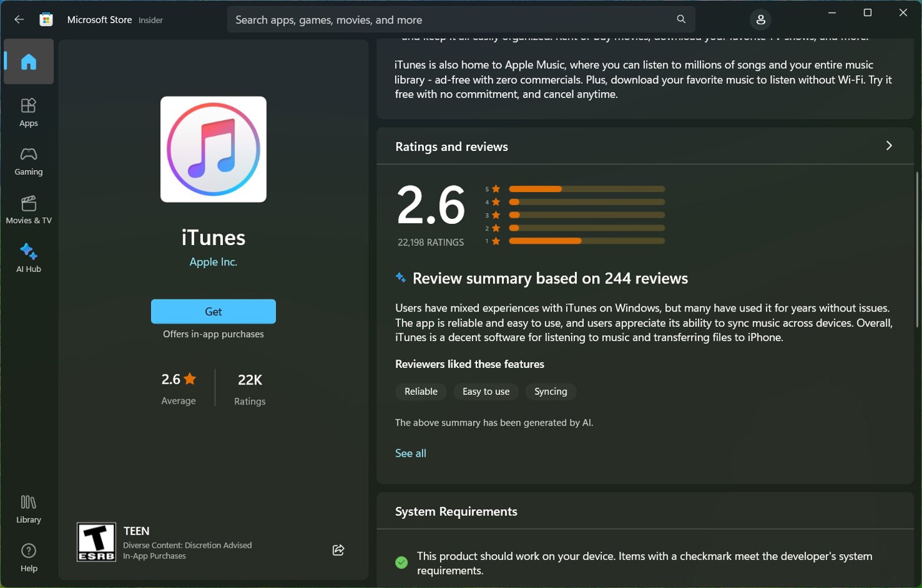Viewport: 922px width, 588px height.
Task: Open Movies & TV section
Action: 29,210
